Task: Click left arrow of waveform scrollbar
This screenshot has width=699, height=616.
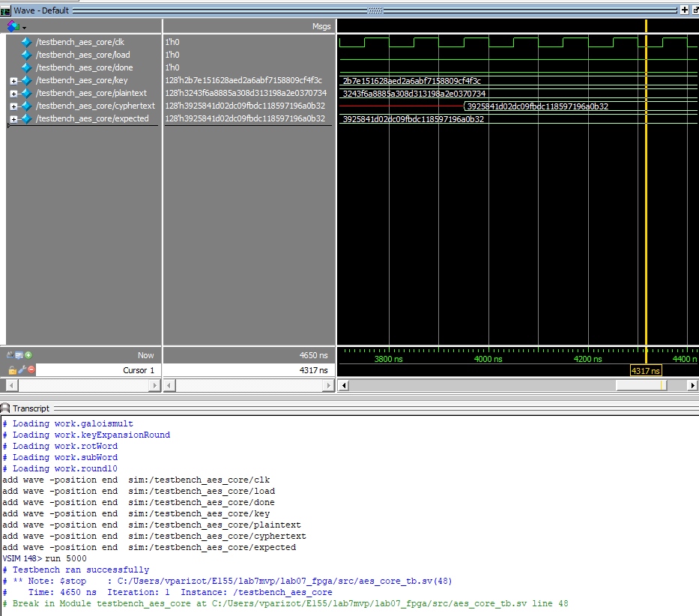Action: point(343,385)
